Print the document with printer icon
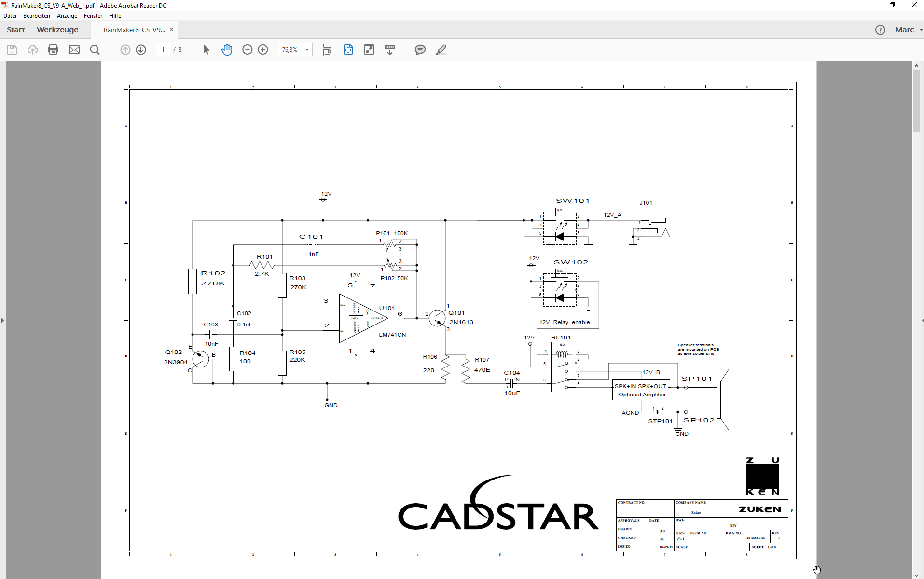Image resolution: width=924 pixels, height=579 pixels. pyautogui.click(x=53, y=50)
